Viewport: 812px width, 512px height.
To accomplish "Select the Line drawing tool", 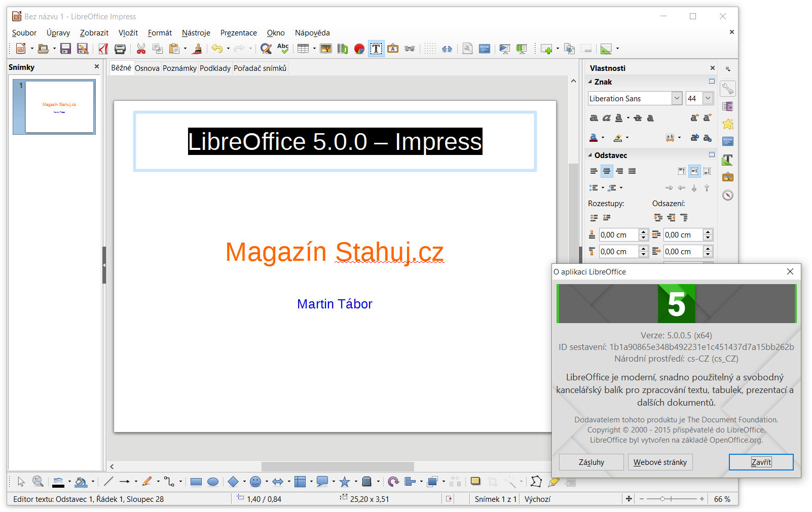I will pos(108,482).
